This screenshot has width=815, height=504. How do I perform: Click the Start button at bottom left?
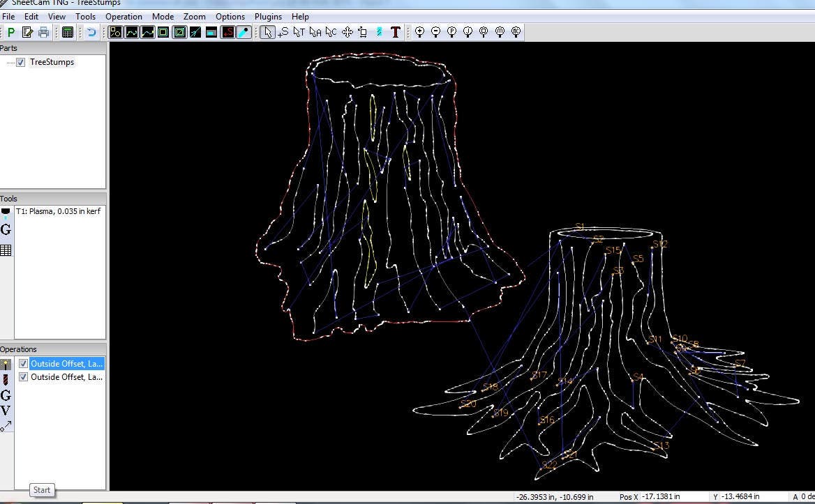41,490
